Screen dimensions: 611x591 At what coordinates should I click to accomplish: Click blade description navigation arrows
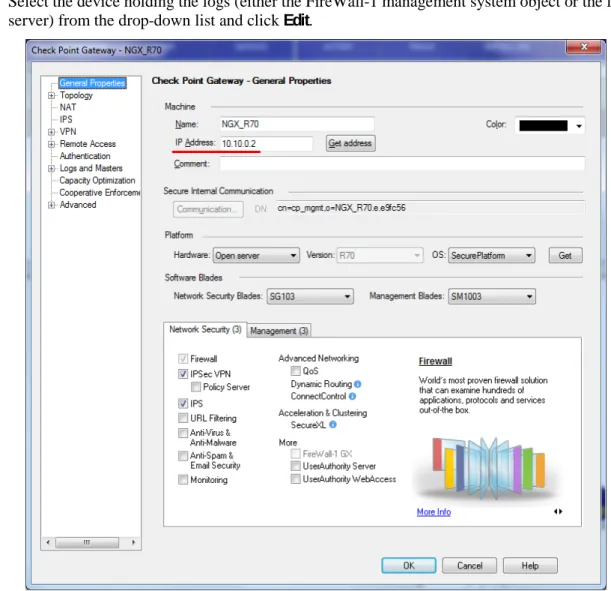pyautogui.click(x=558, y=512)
